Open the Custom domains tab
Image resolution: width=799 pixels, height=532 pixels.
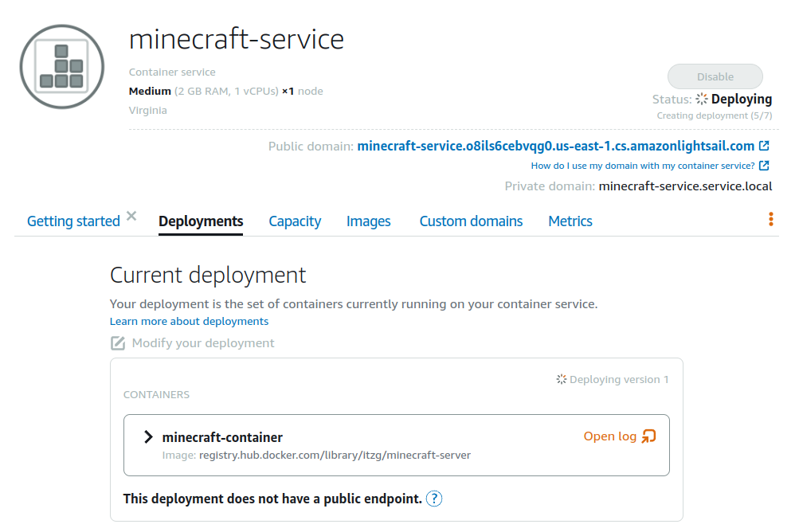click(471, 221)
